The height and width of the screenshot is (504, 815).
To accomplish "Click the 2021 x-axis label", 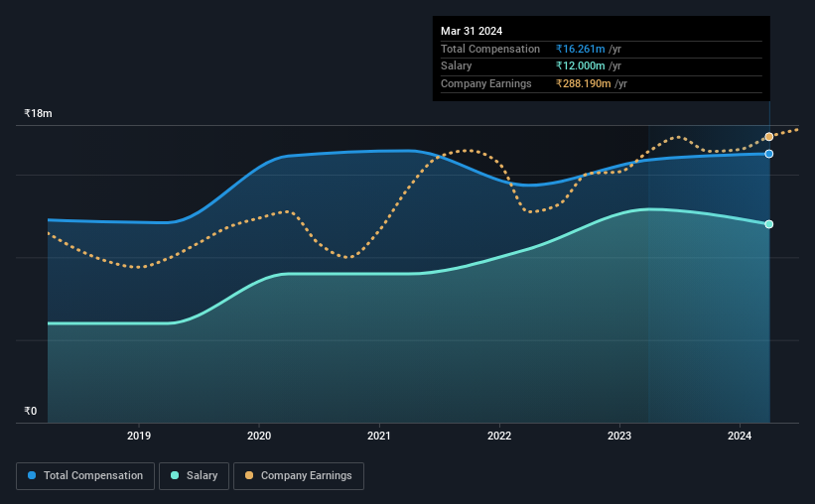I will click(x=379, y=436).
